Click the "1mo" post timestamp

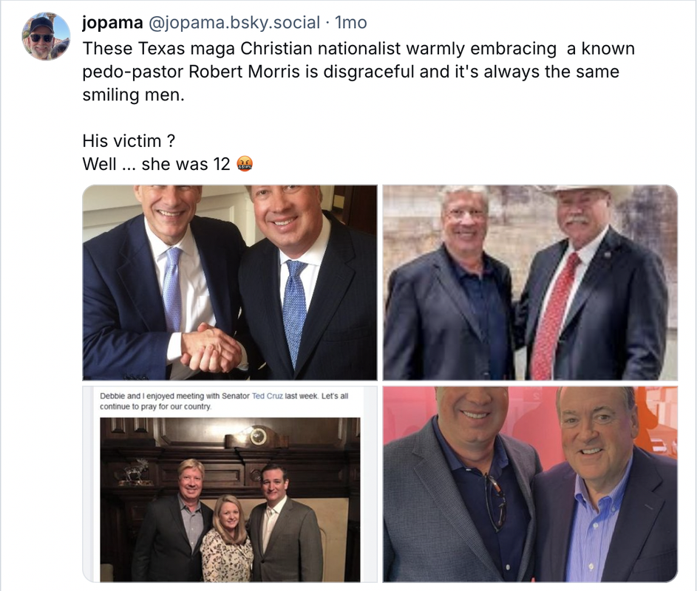(x=351, y=22)
